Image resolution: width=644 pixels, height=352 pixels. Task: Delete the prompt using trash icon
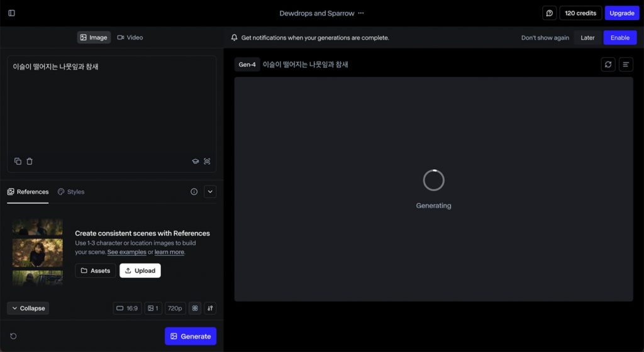coord(30,162)
